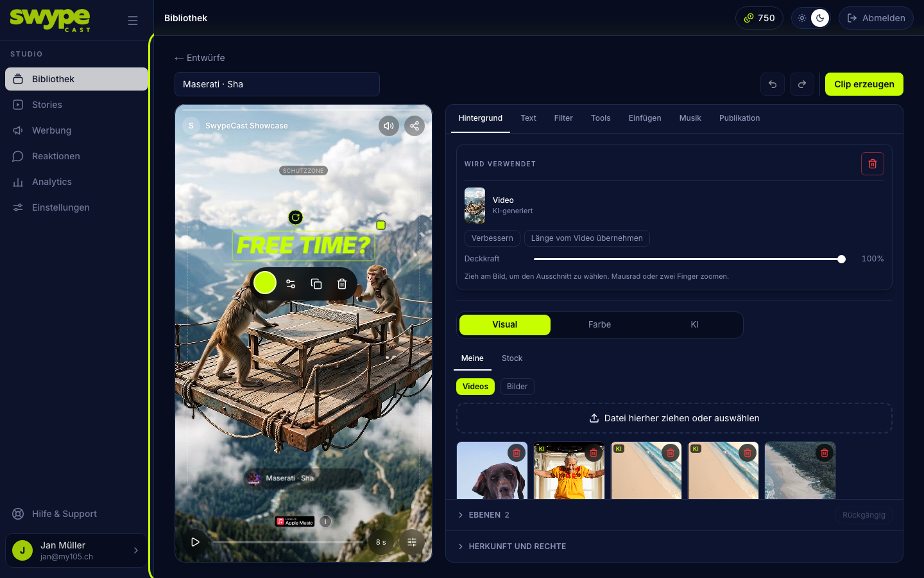Toggle the light/dark theme switch

(x=811, y=18)
